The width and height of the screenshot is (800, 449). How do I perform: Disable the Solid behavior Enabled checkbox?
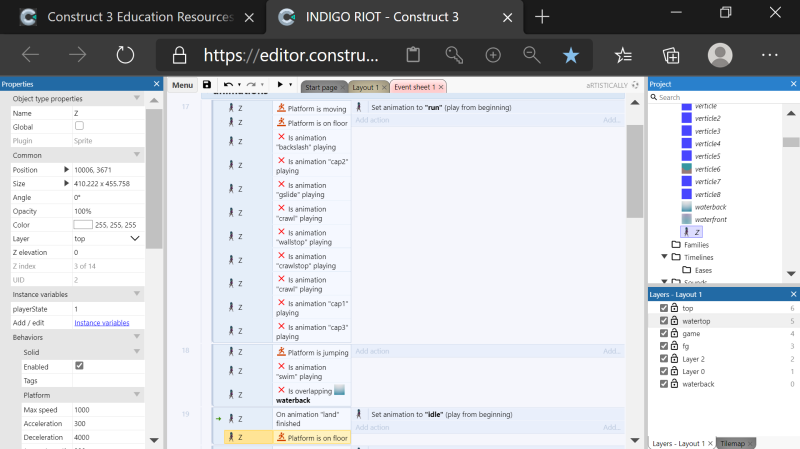point(79,365)
